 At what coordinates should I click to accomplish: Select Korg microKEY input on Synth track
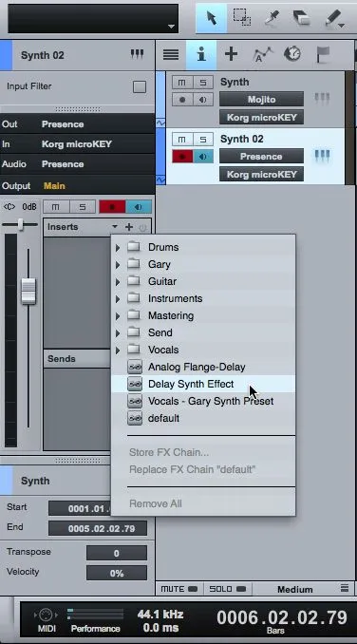click(x=261, y=117)
